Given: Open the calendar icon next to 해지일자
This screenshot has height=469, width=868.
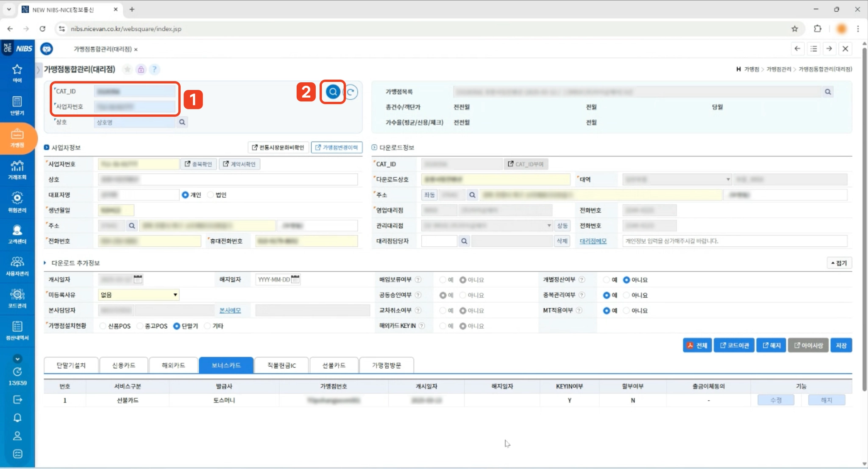Looking at the screenshot, I should tap(295, 279).
